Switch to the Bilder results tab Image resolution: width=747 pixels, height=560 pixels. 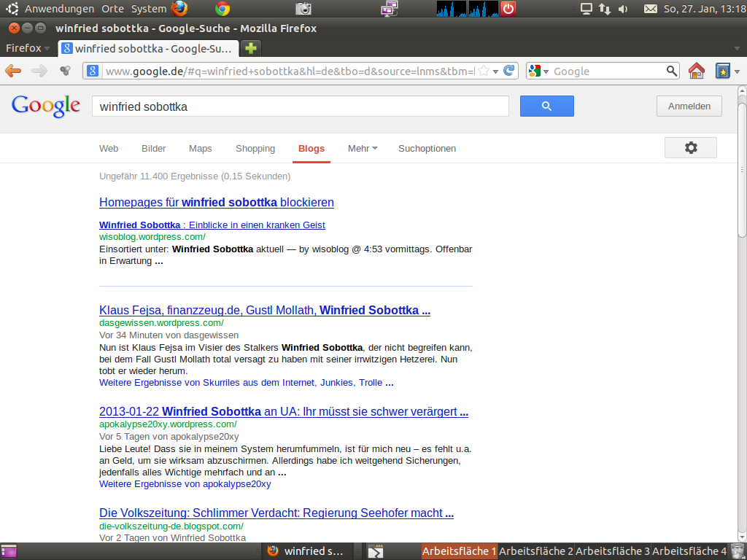point(153,149)
